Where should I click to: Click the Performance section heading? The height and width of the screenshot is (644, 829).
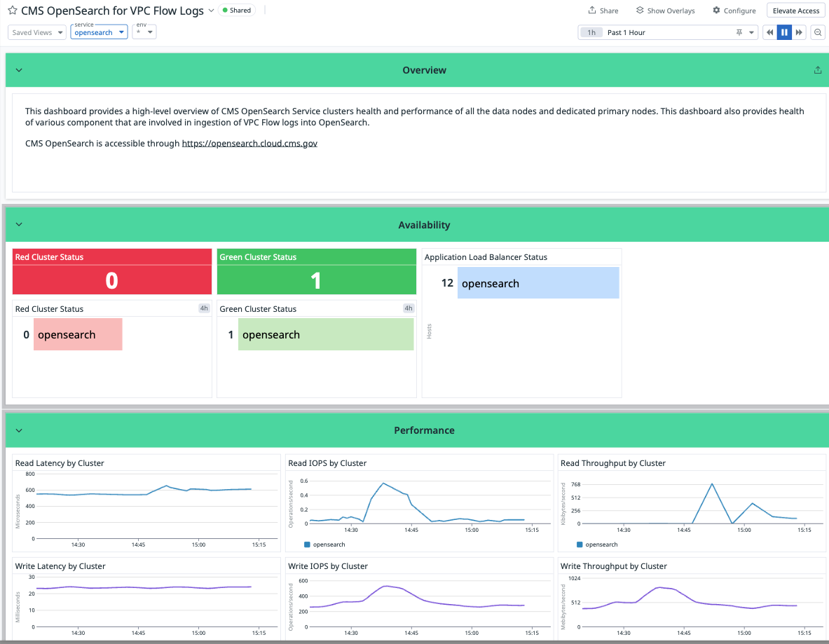(424, 430)
